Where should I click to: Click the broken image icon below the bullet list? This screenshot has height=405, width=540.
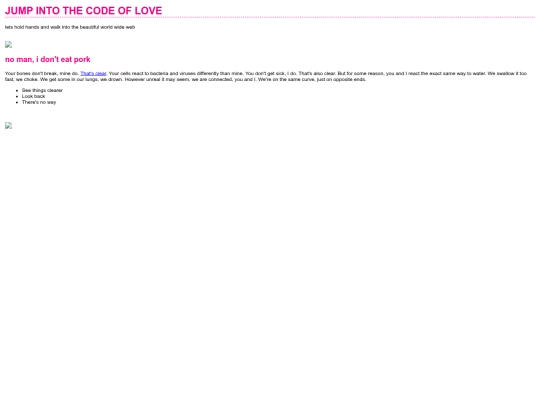tap(9, 125)
